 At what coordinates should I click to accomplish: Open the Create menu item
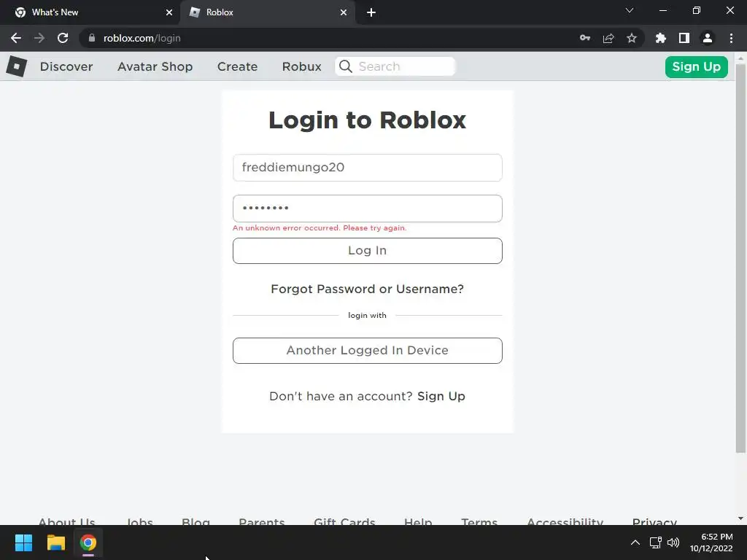[237, 66]
